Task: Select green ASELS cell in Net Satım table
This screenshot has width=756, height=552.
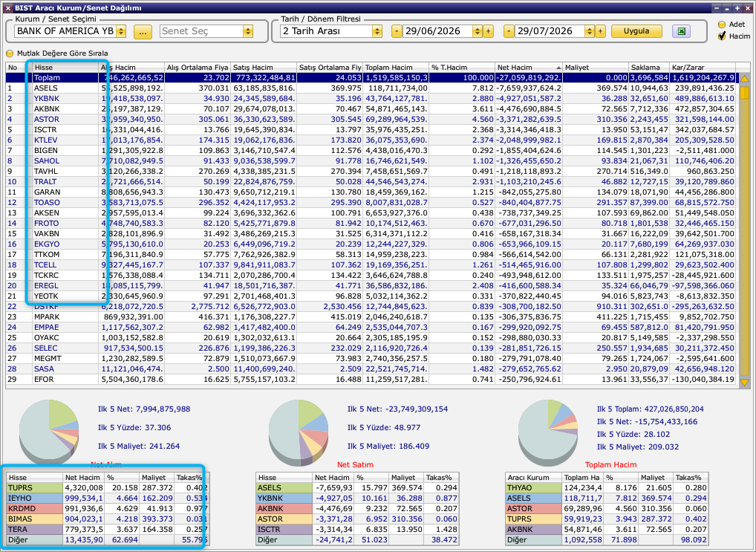Action: click(284, 488)
